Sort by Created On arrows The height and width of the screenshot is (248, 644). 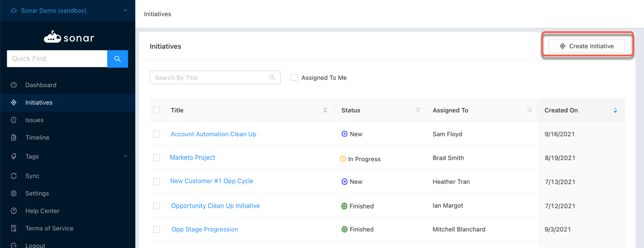coord(615,110)
